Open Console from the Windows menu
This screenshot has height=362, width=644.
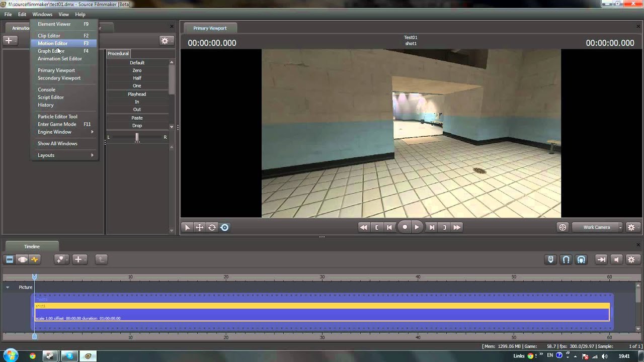pos(64,89)
